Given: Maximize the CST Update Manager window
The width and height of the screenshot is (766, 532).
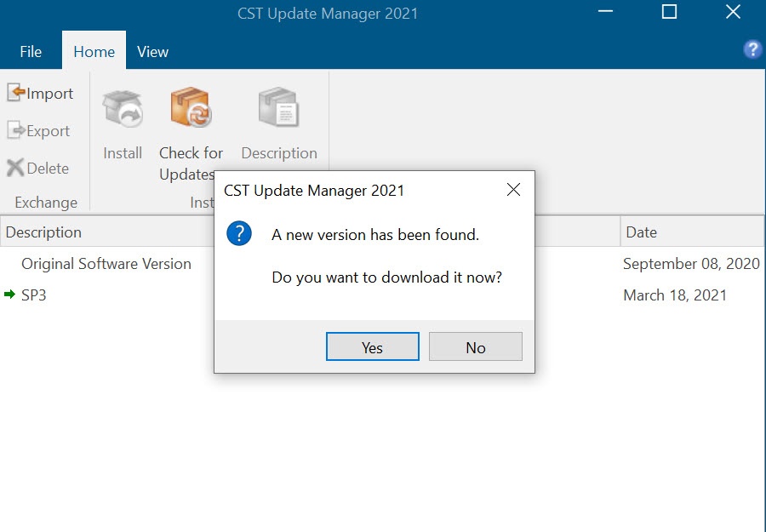Looking at the screenshot, I should (x=669, y=12).
